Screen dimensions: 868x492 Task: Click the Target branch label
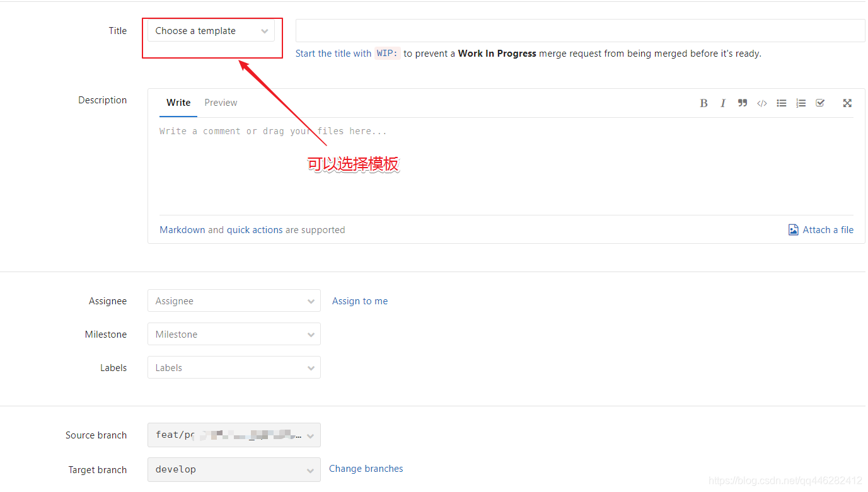point(98,470)
